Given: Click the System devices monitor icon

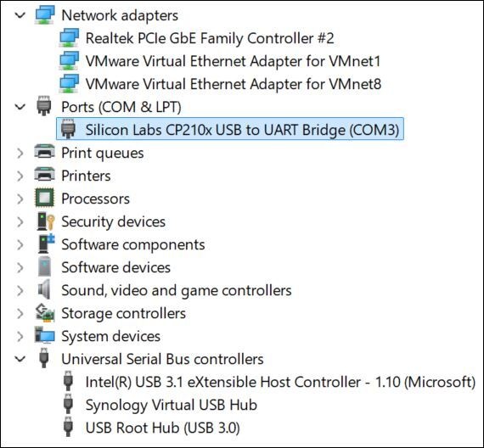Looking at the screenshot, I should pos(45,335).
